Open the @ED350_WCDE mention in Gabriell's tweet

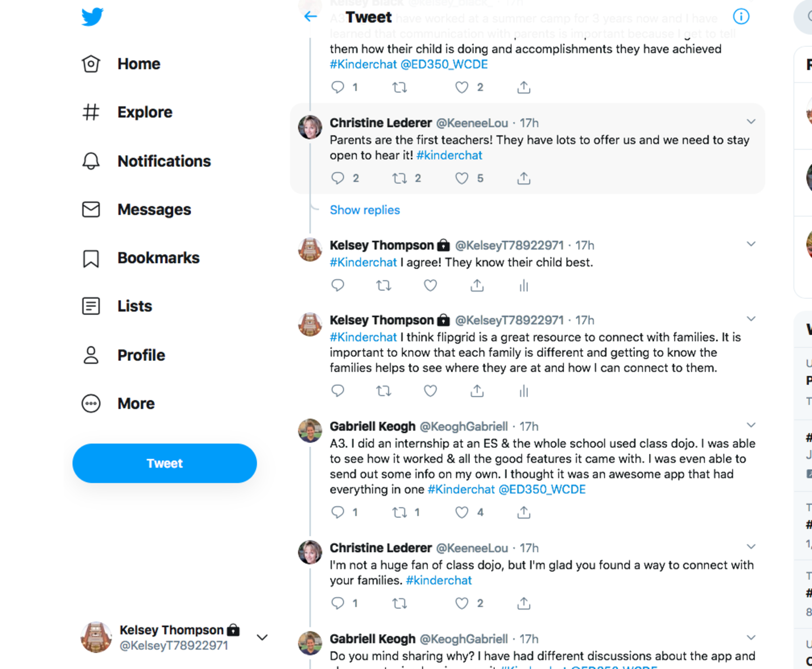(x=542, y=489)
